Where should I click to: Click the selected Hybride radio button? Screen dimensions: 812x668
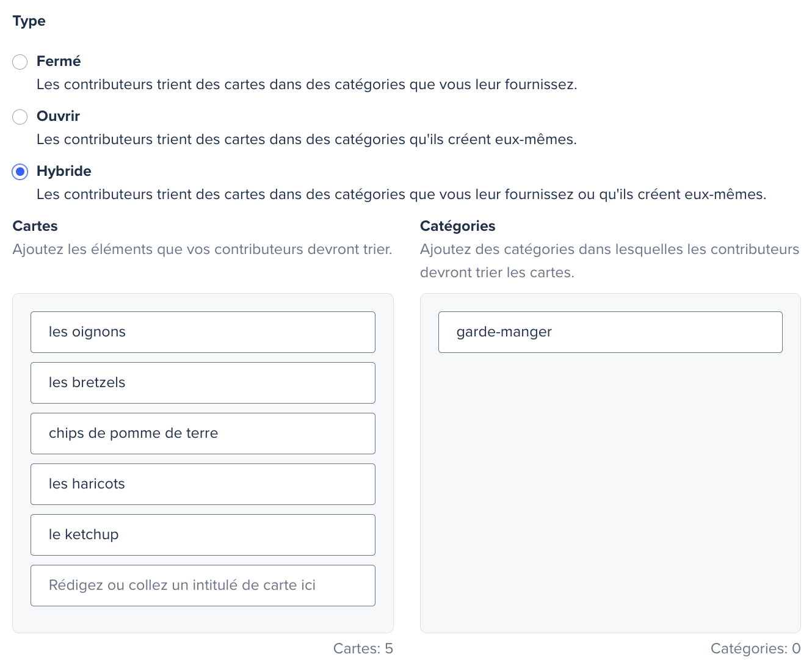click(x=20, y=172)
